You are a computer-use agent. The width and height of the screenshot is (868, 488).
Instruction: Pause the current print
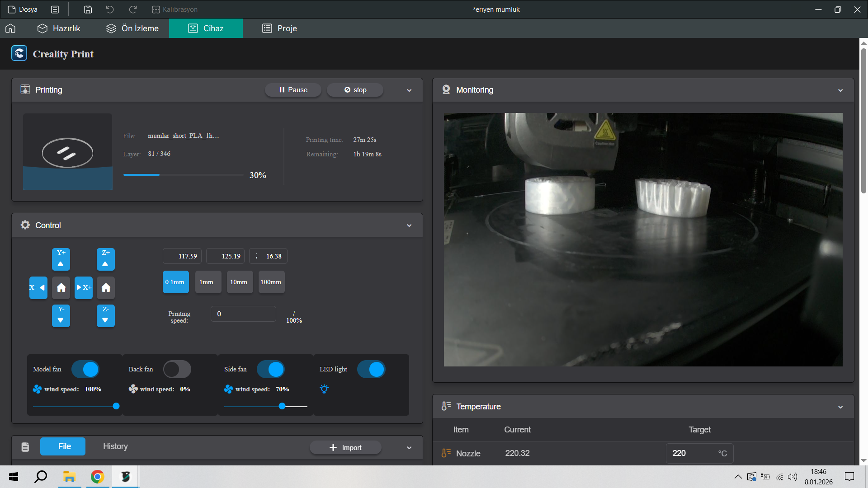pos(293,90)
